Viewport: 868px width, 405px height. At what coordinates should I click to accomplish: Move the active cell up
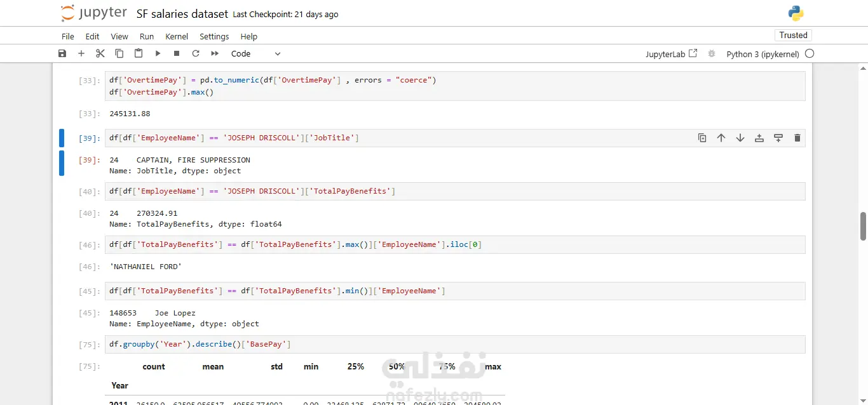(x=721, y=138)
